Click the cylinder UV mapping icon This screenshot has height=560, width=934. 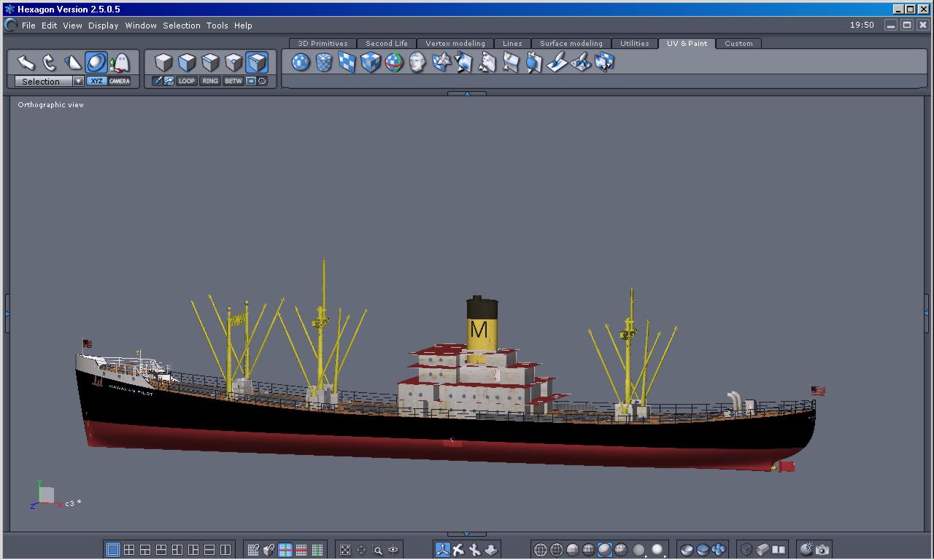tap(324, 63)
